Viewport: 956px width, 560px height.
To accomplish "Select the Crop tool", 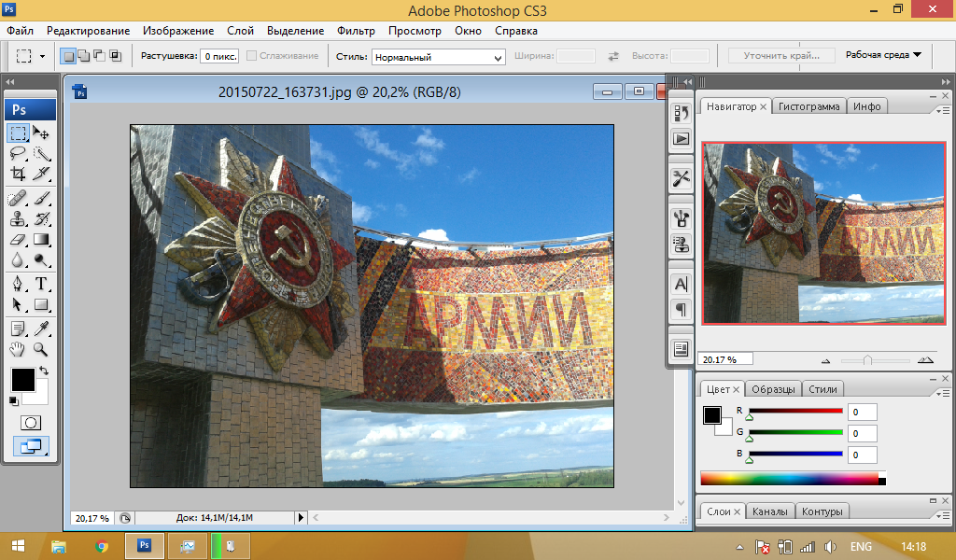I will tap(19, 174).
